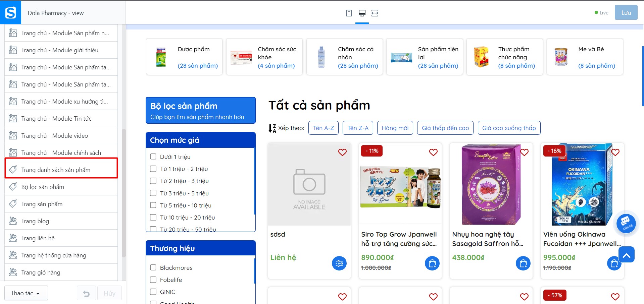
Task: Tick Từ 1 triệu - 2 triệu checkbox
Action: coord(153,169)
